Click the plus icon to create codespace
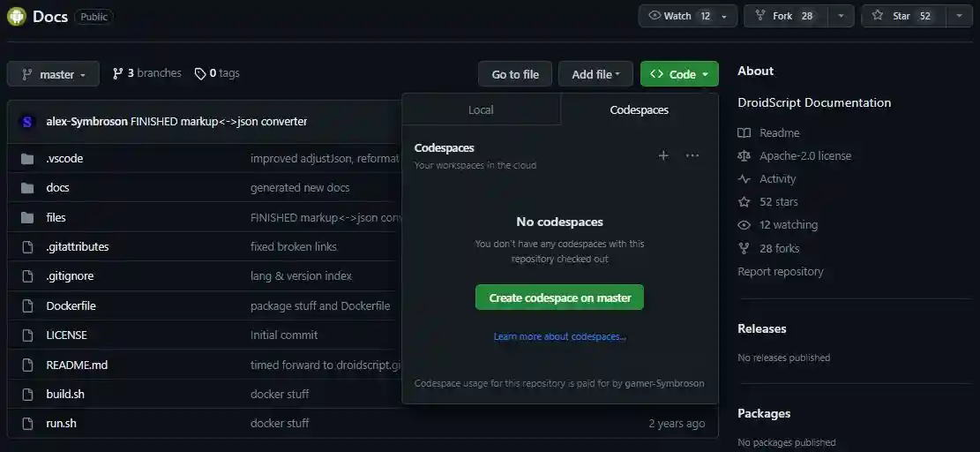 coord(663,155)
